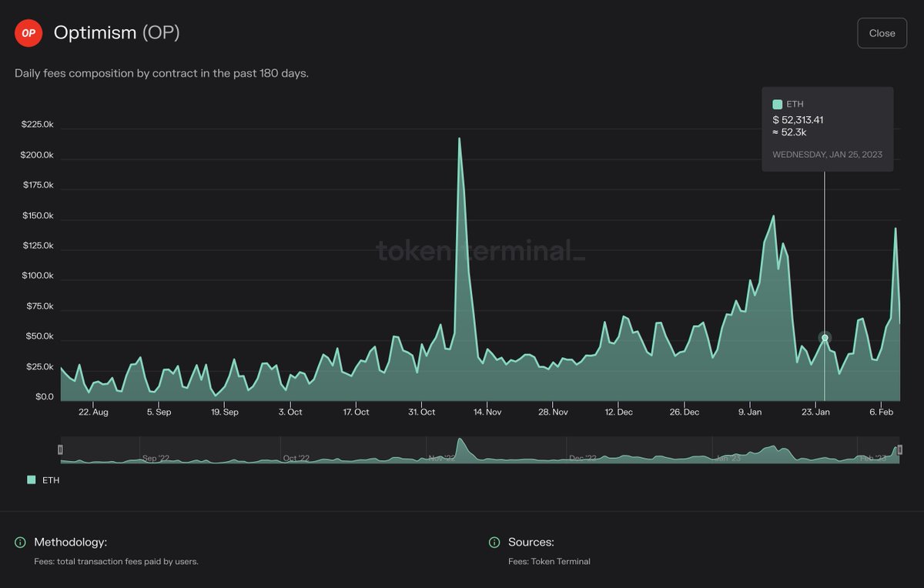Screen dimensions: 924x588
Task: Click the $50.0k y-axis label
Action: point(39,336)
